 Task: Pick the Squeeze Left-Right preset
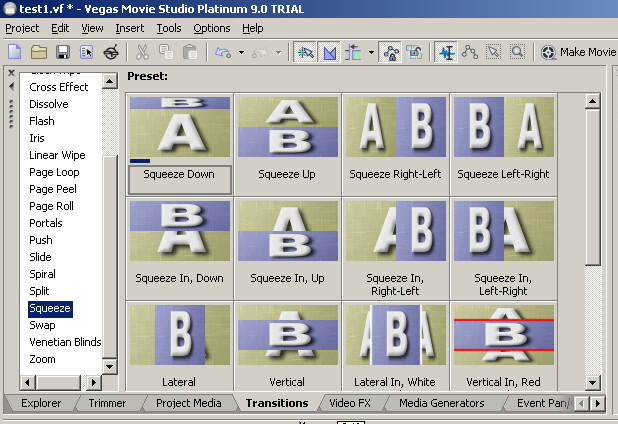coord(504,127)
